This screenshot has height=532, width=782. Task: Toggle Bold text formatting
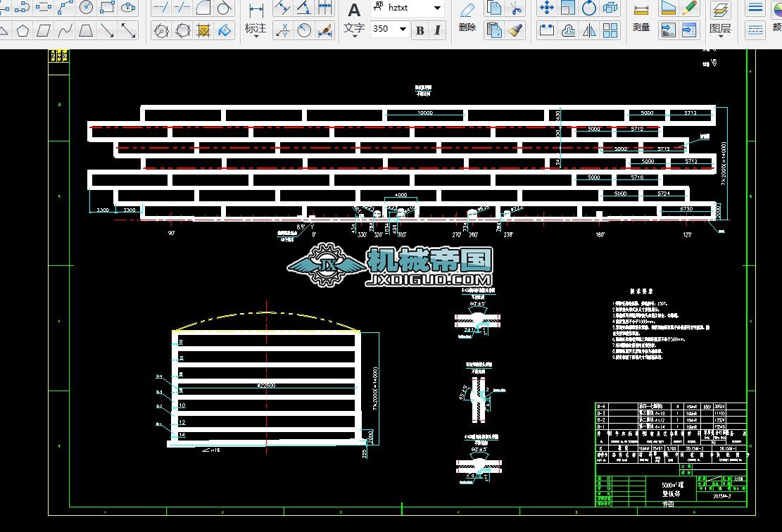tap(420, 30)
